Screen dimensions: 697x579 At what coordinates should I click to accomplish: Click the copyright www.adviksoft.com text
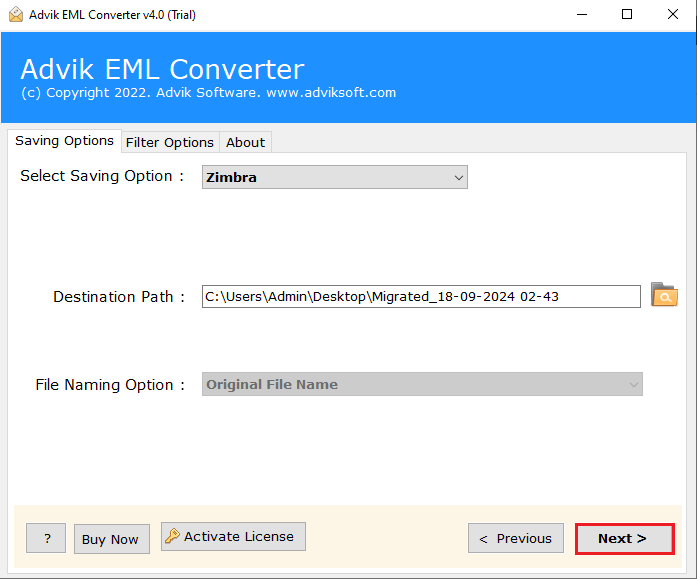[x=208, y=92]
